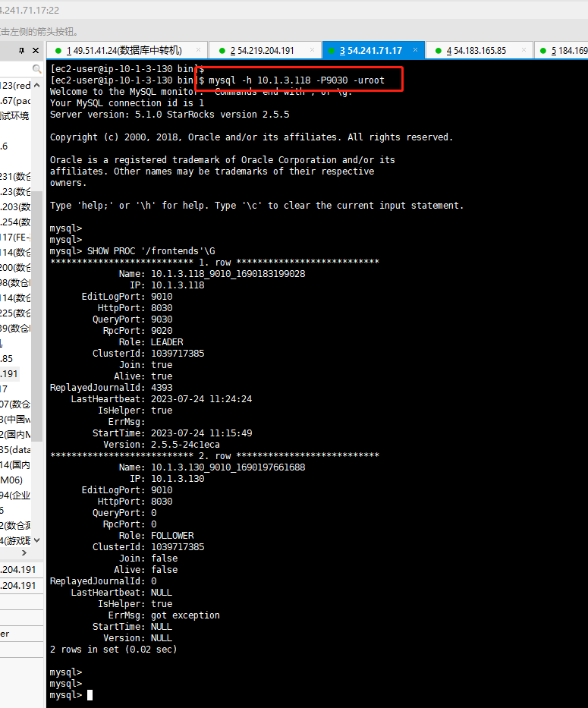Select the highlighted .191 session in list
The height and width of the screenshot is (708, 588).
(x=11, y=373)
